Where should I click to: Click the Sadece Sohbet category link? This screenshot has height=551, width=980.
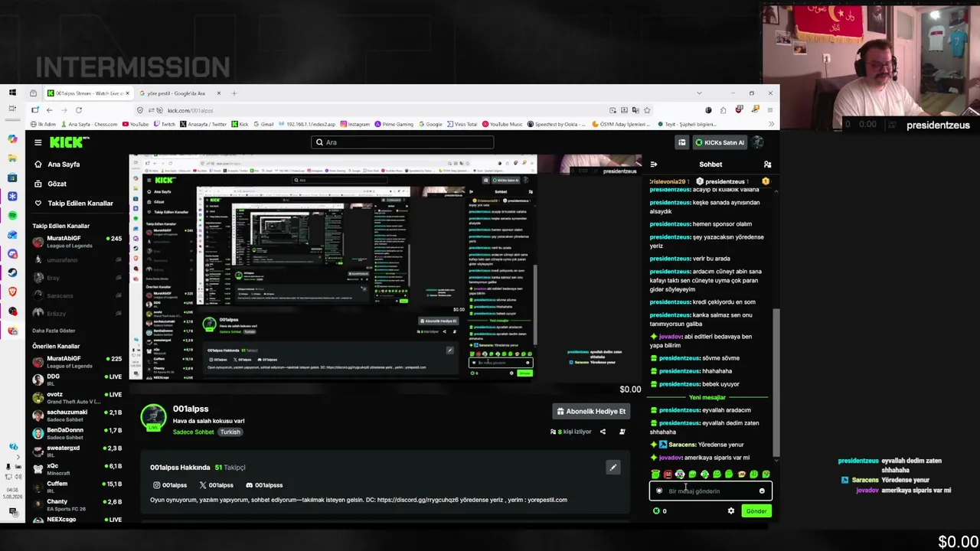coord(194,432)
